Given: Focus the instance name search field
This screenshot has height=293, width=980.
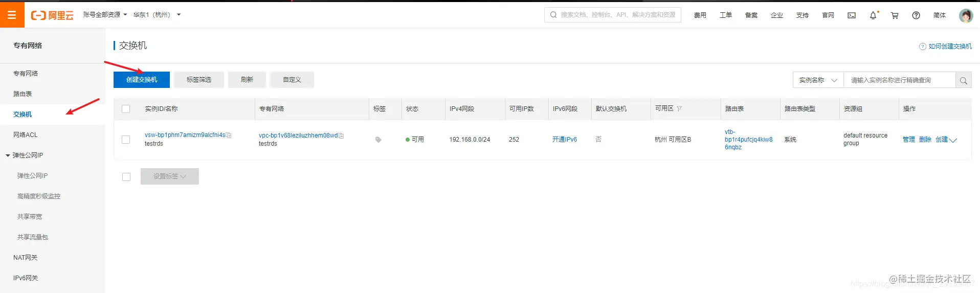Looking at the screenshot, I should point(899,80).
